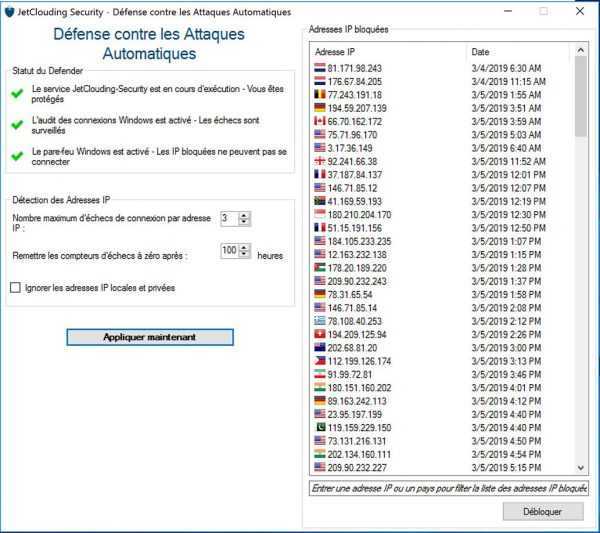Click the reset hours field showing 100
The image size is (600, 533).
click(x=230, y=251)
